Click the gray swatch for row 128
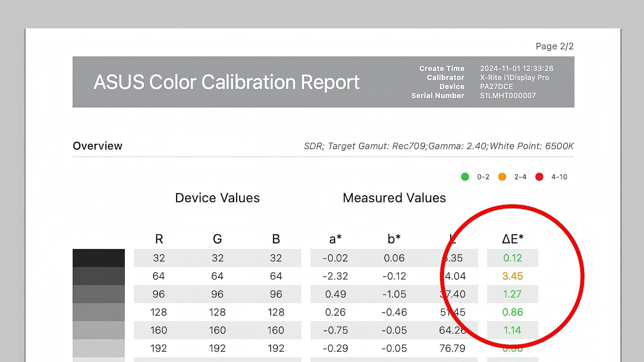The image size is (644, 362). point(99,312)
